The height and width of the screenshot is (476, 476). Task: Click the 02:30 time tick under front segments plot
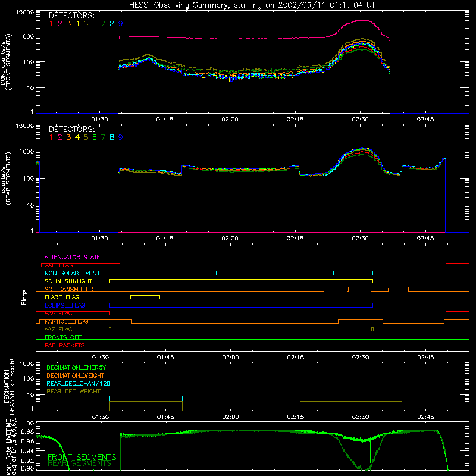(x=361, y=120)
